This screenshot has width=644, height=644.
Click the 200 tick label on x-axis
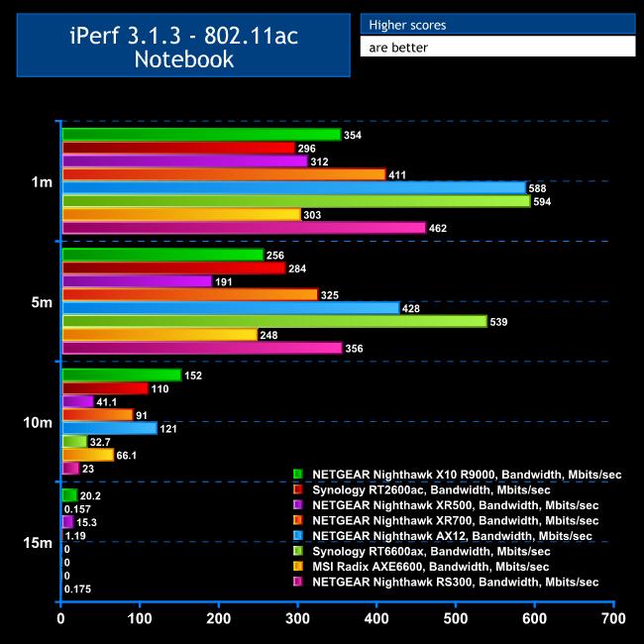coord(219,618)
